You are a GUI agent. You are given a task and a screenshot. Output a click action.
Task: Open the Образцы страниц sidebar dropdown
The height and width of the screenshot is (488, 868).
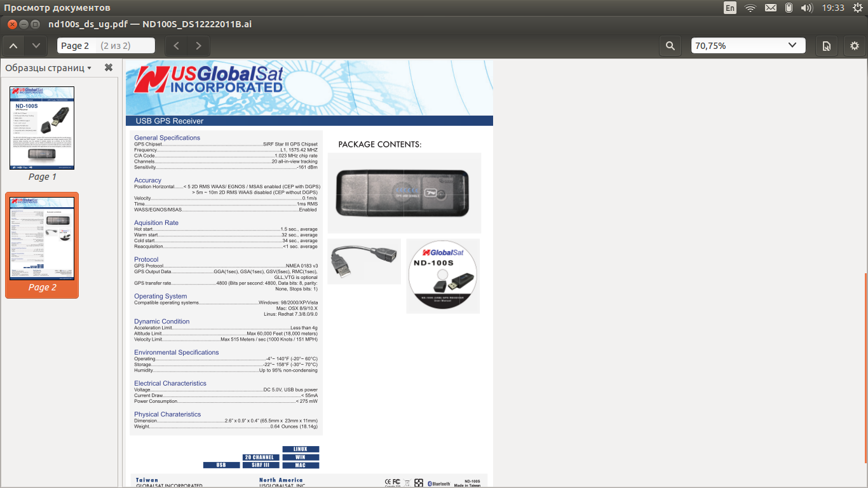(48, 68)
